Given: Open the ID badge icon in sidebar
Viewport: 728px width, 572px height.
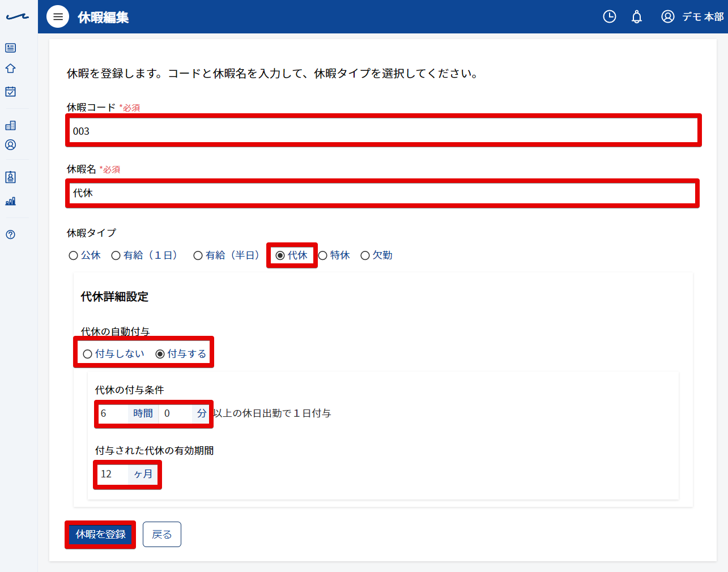Looking at the screenshot, I should pyautogui.click(x=10, y=177).
